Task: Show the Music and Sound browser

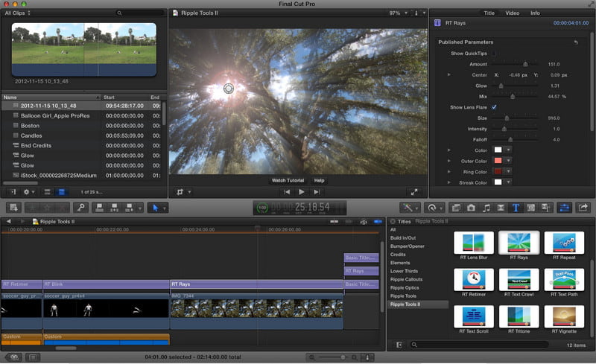Action: 486,208
